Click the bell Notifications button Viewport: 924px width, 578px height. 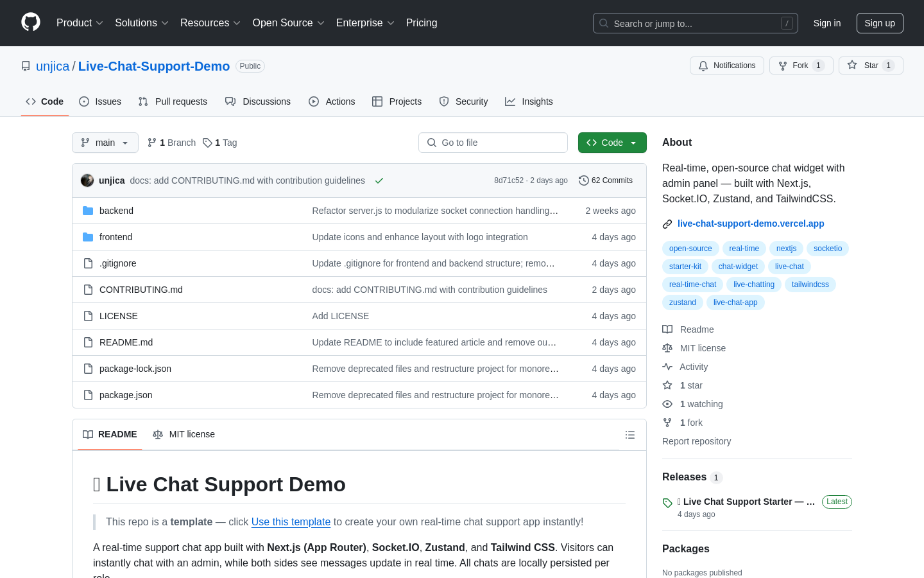pos(727,66)
